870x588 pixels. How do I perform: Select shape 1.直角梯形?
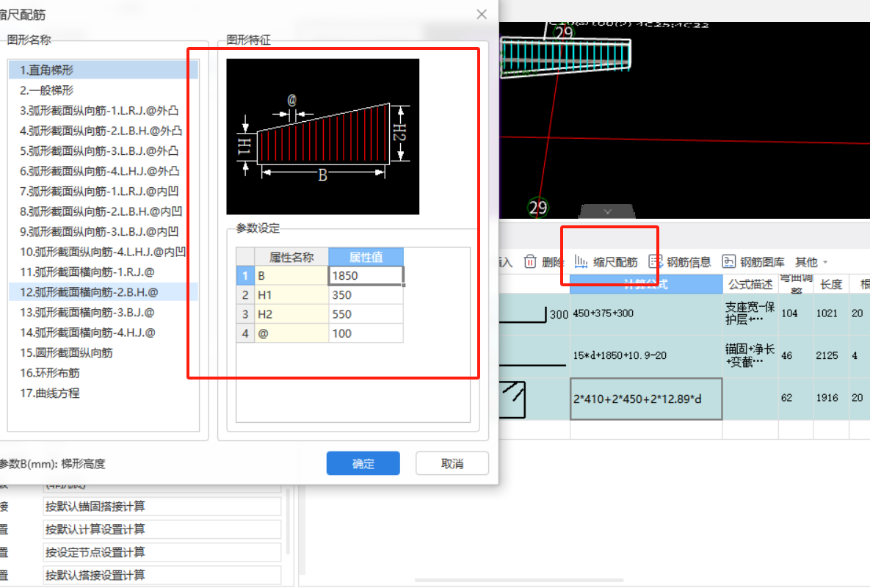coord(104,70)
